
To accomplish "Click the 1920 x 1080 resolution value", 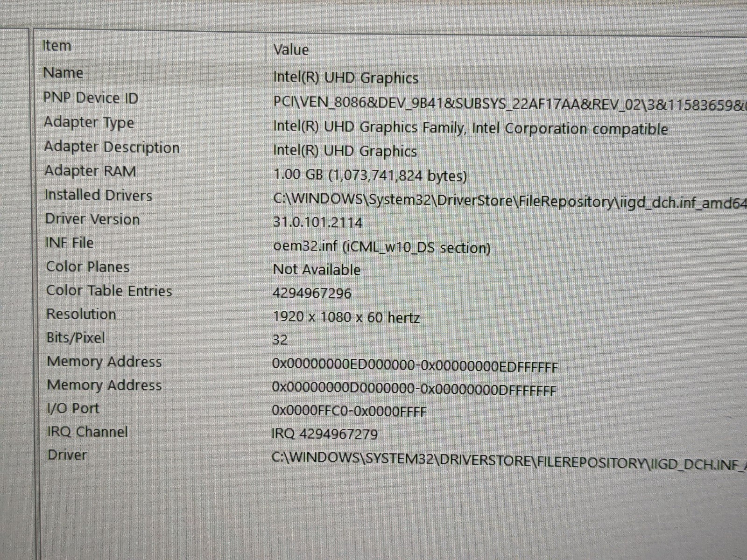I will 346,317.
